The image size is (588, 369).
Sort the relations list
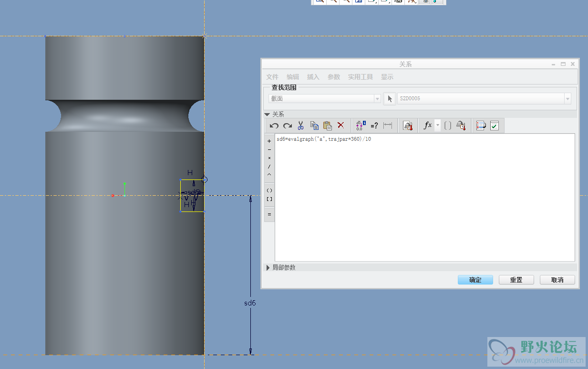(x=481, y=126)
